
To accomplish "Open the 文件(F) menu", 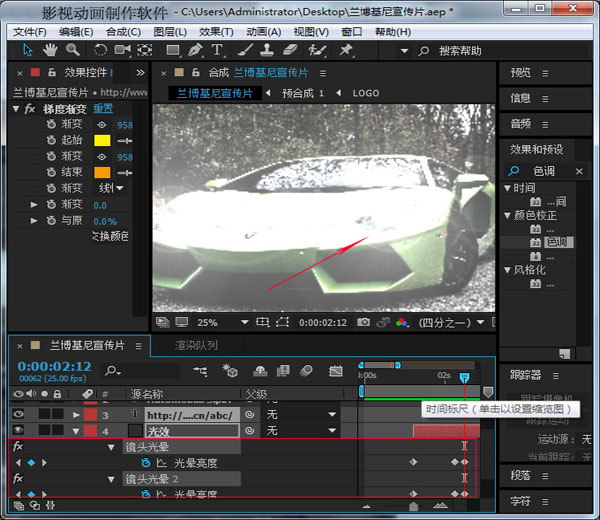I will click(29, 32).
